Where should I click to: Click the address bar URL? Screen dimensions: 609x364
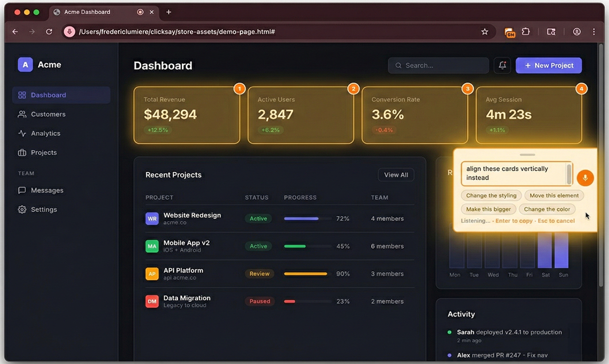point(177,32)
